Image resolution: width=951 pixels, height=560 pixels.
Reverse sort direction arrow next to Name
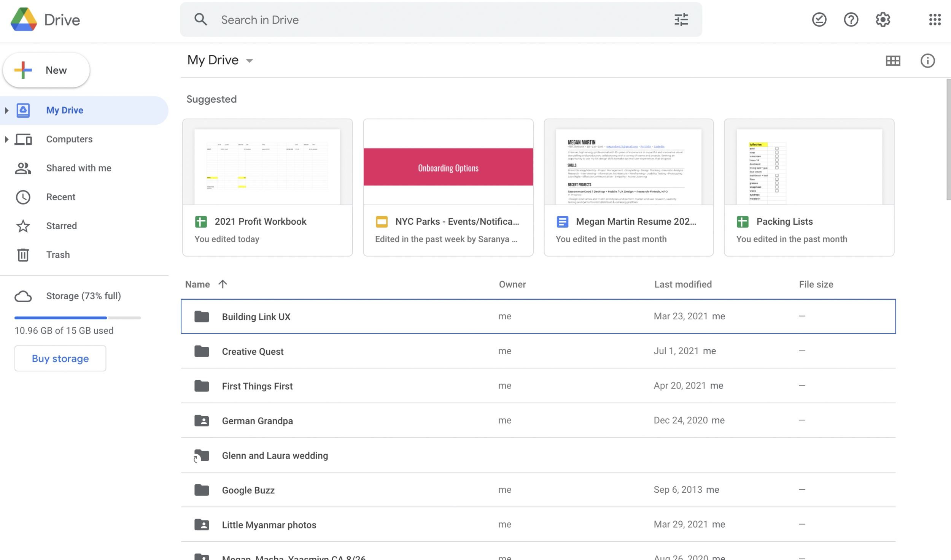(x=223, y=284)
